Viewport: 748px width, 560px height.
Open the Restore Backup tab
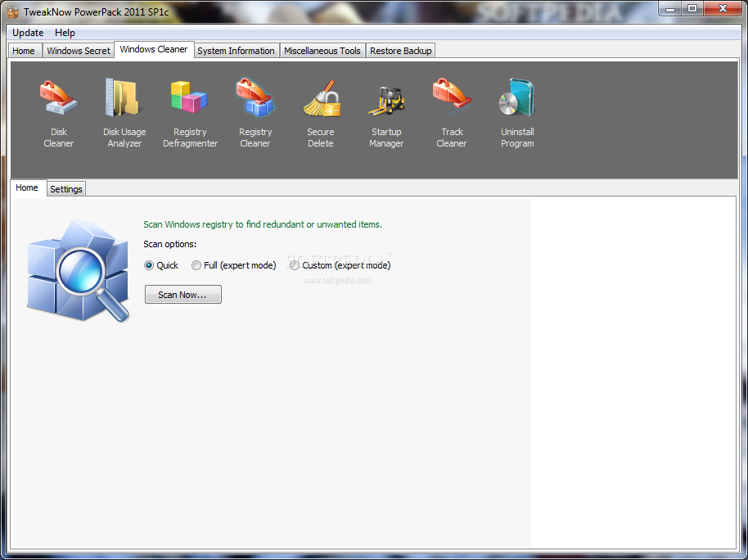click(x=401, y=51)
